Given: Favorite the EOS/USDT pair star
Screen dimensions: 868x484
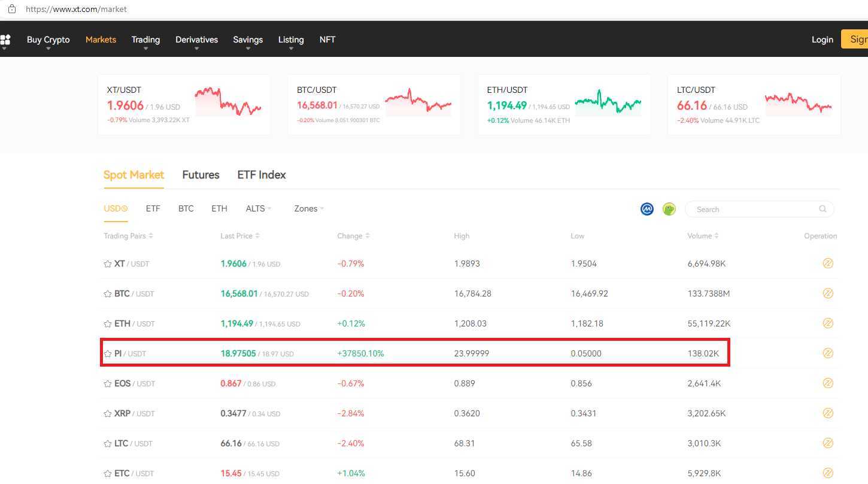Looking at the screenshot, I should [x=108, y=383].
